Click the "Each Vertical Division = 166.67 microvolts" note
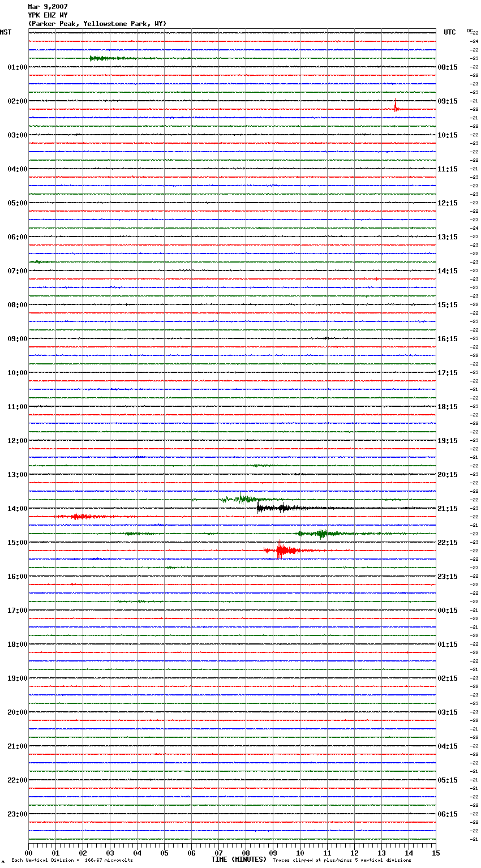The image size is (481, 868). (x=72, y=861)
